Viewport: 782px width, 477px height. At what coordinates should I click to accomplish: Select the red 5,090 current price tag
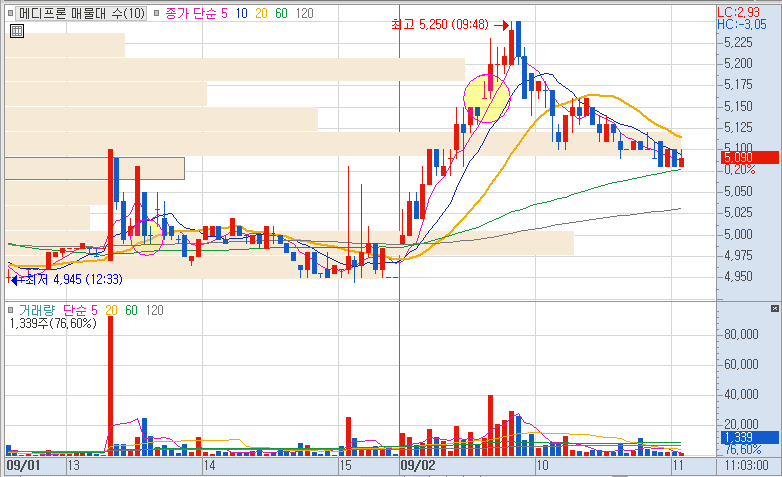coord(749,158)
